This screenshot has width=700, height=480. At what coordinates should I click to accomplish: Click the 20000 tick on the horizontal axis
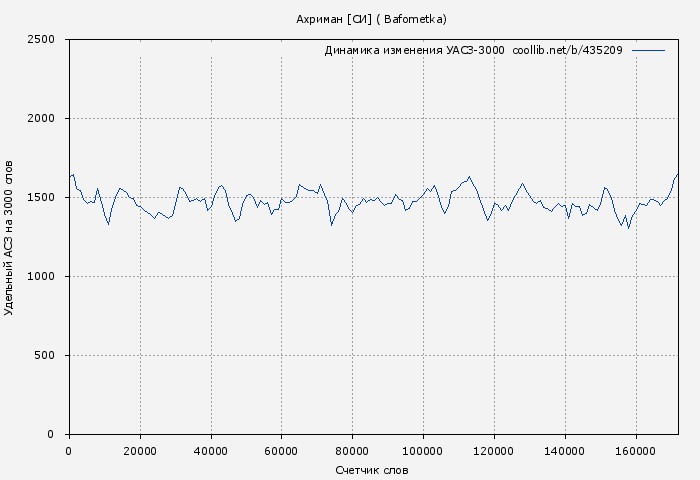[x=140, y=451]
